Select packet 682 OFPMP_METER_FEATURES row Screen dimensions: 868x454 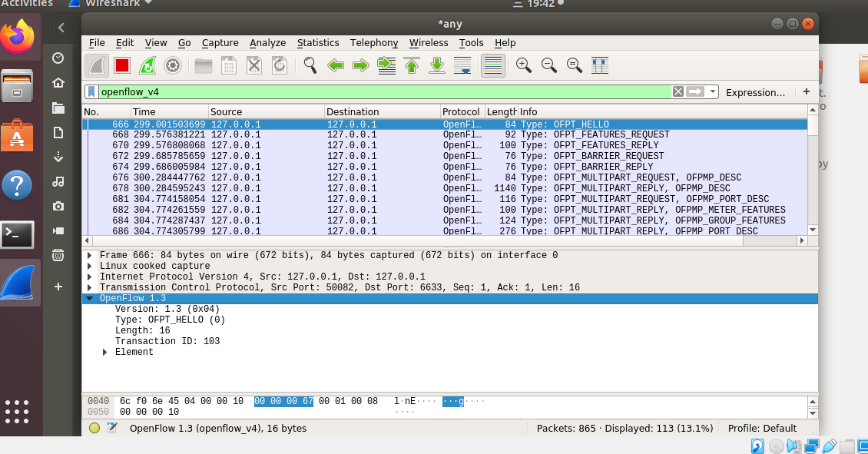point(445,210)
